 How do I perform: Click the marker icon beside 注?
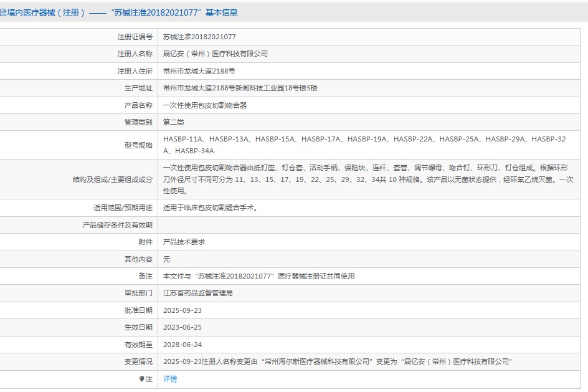(142, 379)
